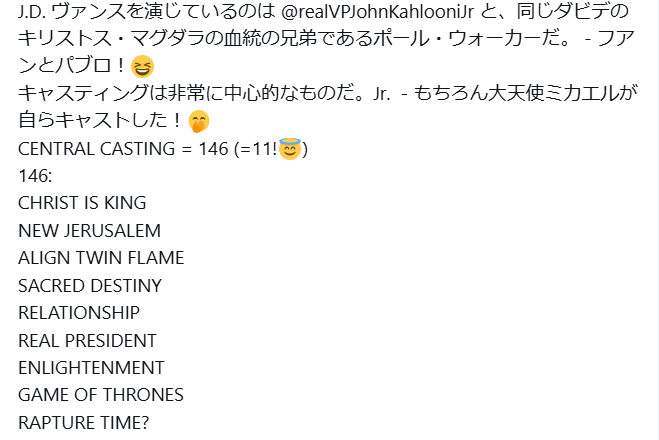Click the 'ALIGN TWIN FLAME' line
The width and height of the screenshot is (659, 440).
[101, 258]
